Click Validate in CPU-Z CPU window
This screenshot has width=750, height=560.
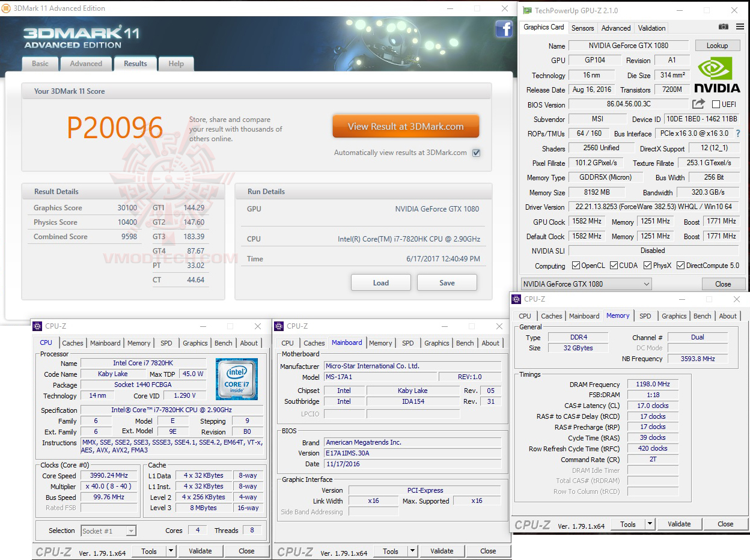pos(200,551)
